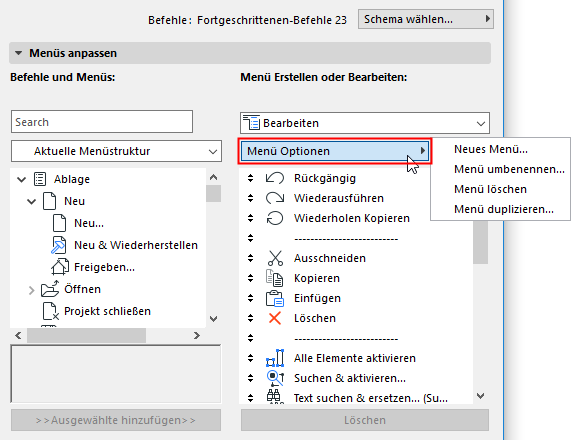Select the first separator line under Wiederholen Kopieren
This screenshot has height=440, width=572.
click(346, 239)
